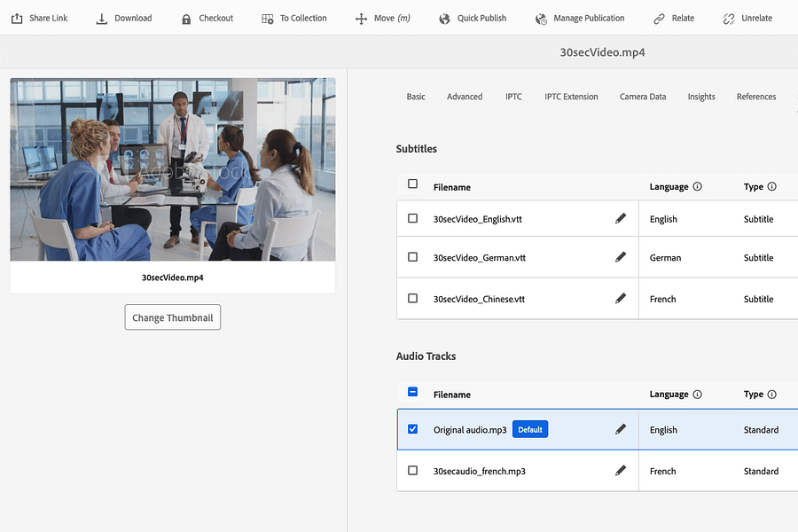798x532 pixels.
Task: Click the To Collection icon
Action: (x=268, y=19)
